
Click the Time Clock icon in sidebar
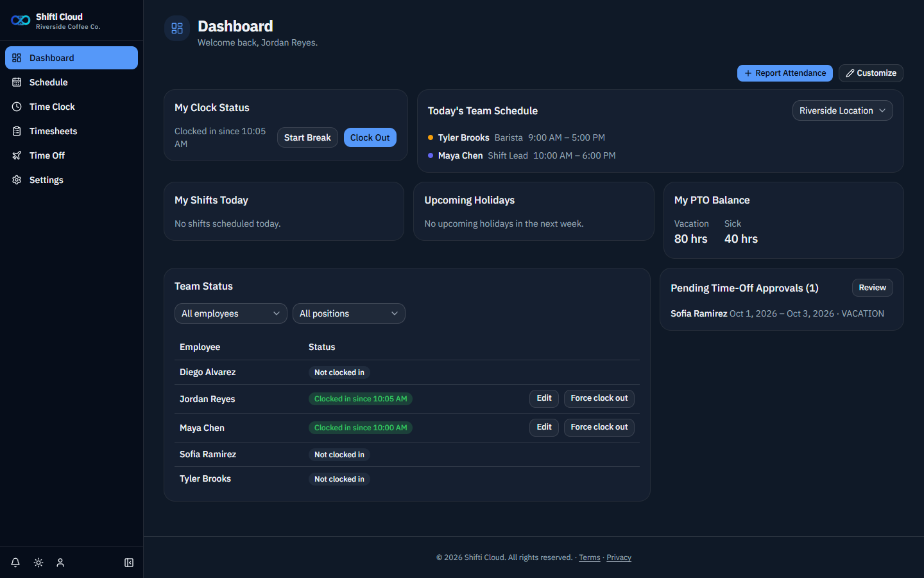[x=17, y=107]
